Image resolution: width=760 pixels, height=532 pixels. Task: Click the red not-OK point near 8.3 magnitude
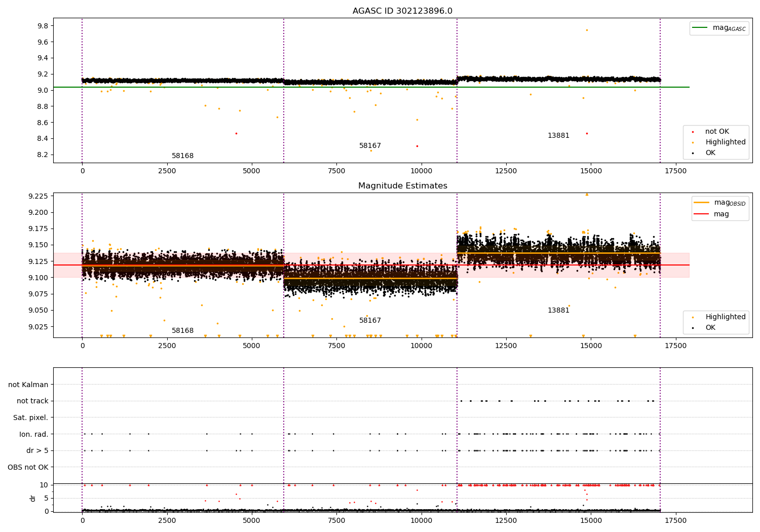(417, 146)
